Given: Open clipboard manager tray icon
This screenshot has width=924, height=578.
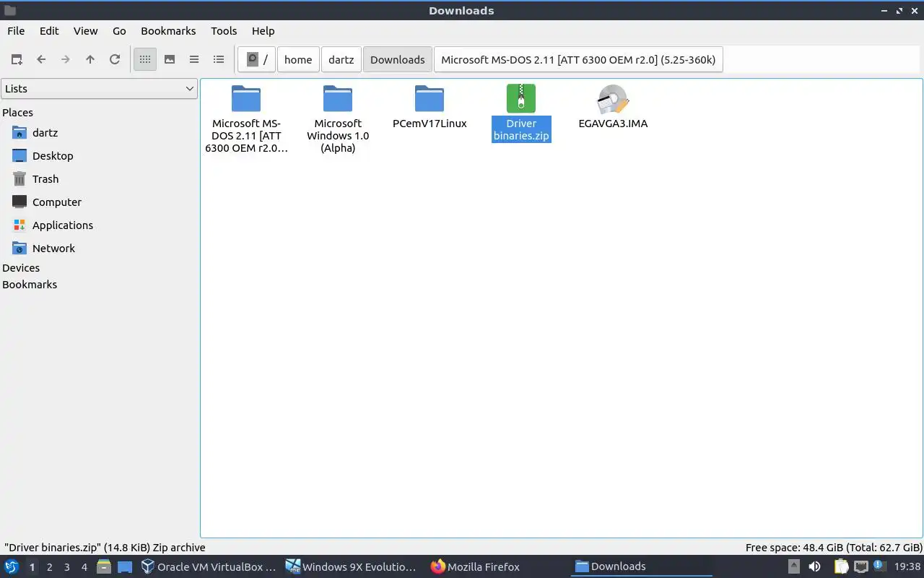Looking at the screenshot, I should [841, 567].
